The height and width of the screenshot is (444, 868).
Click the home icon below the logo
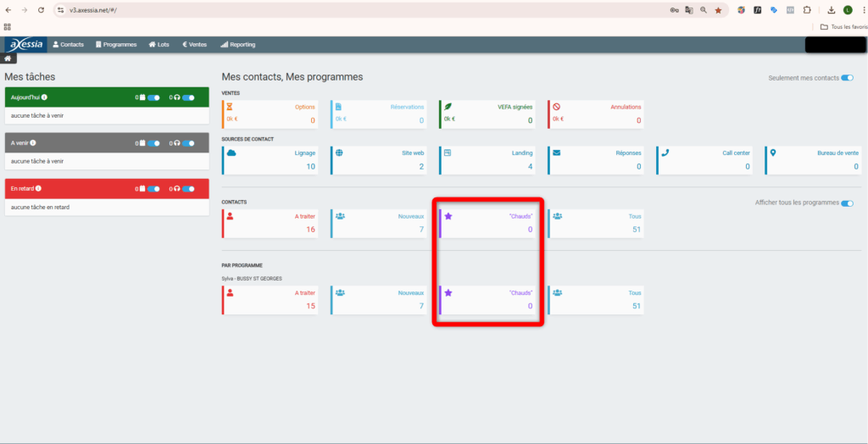pos(8,58)
